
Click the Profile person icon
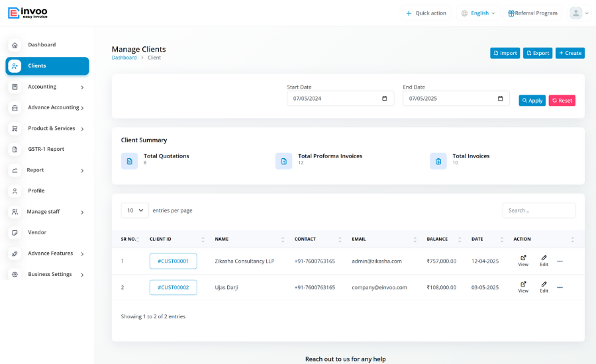pos(15,191)
